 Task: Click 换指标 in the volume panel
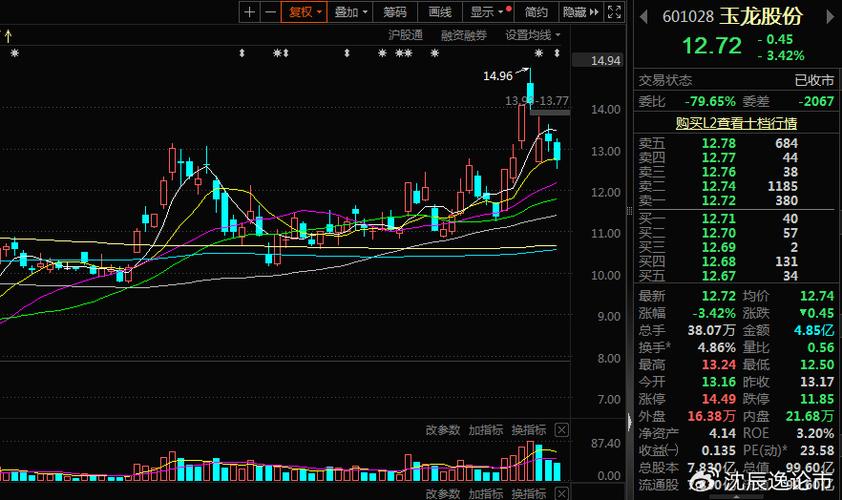[528, 430]
